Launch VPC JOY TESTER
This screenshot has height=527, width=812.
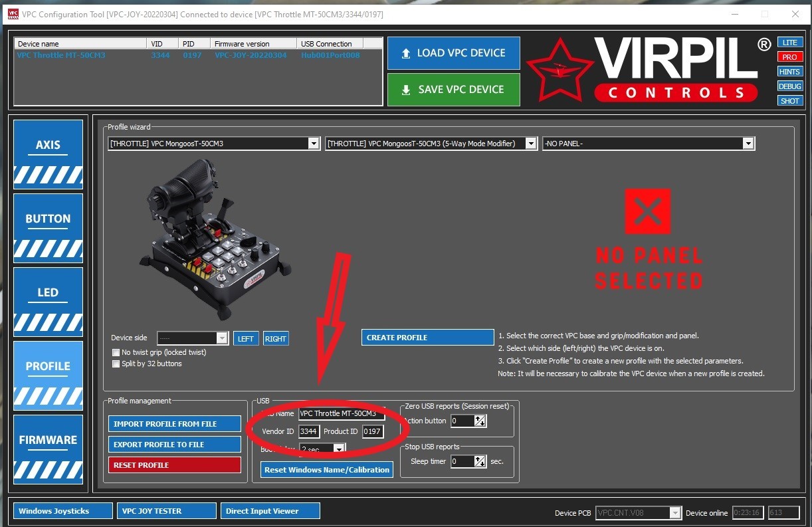(x=167, y=511)
